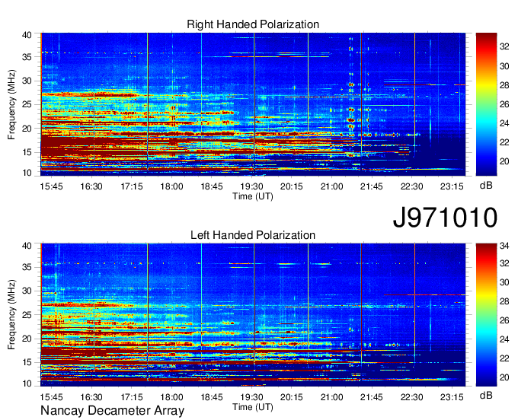Click the "18:00" time tick on the upper plot
518x420 pixels.
click(171, 186)
